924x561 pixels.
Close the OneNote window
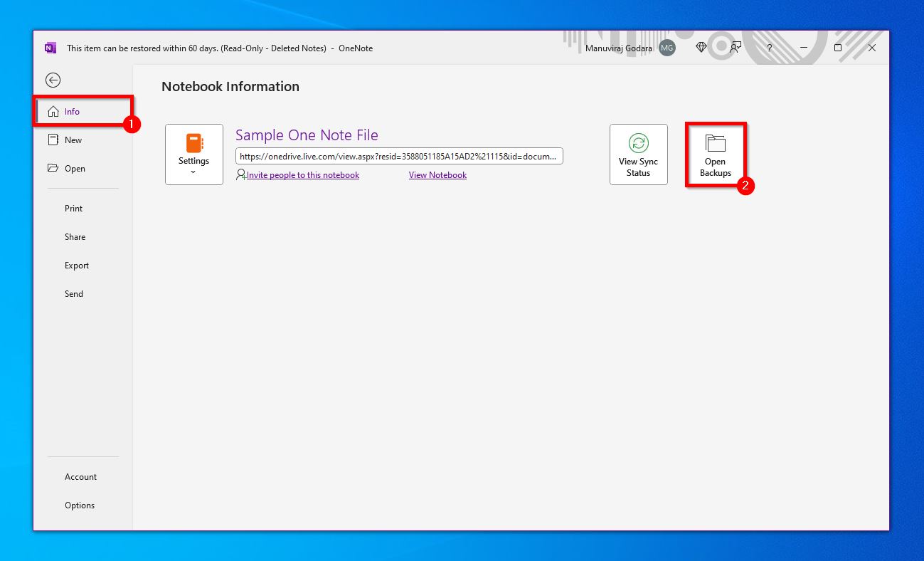click(x=872, y=48)
